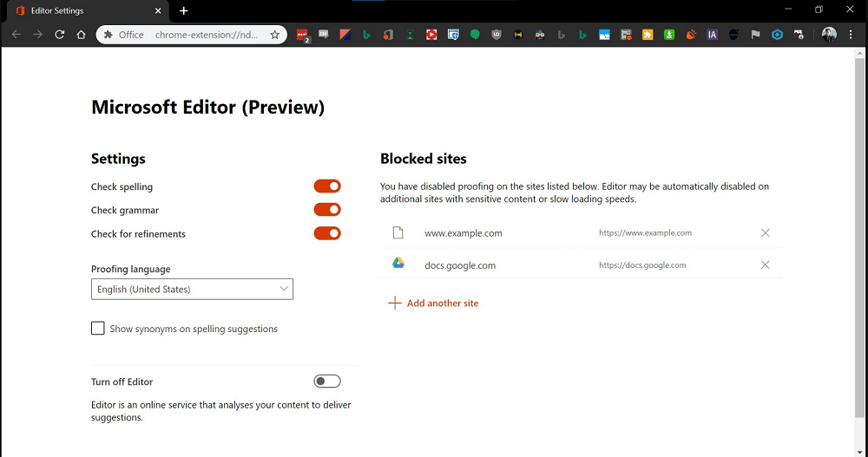Open a new tab with the plus button
Viewport: 868px width, 457px height.
[x=184, y=10]
